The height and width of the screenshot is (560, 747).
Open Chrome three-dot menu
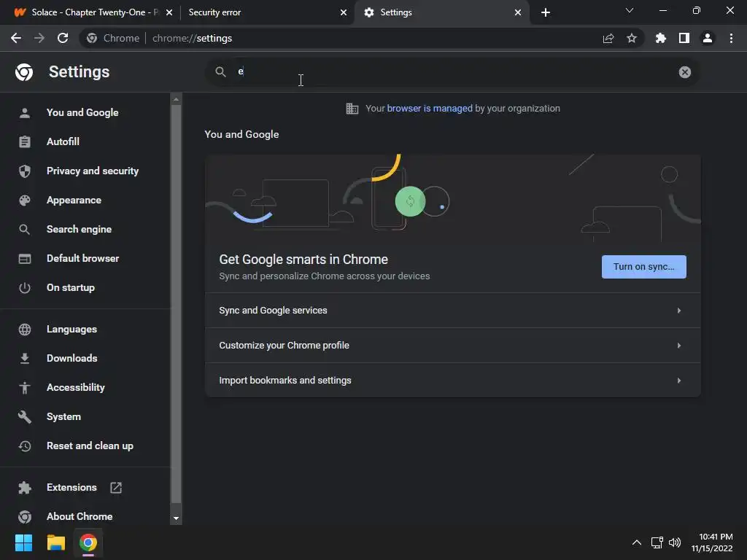pyautogui.click(x=731, y=38)
